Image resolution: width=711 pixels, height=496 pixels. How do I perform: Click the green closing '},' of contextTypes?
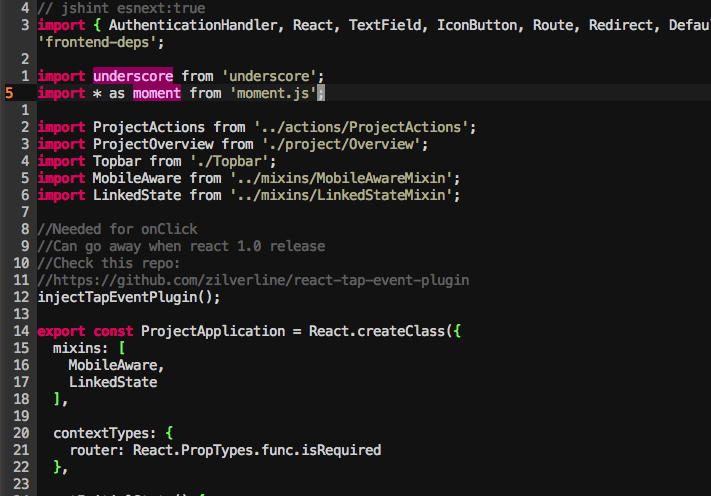click(x=61, y=467)
